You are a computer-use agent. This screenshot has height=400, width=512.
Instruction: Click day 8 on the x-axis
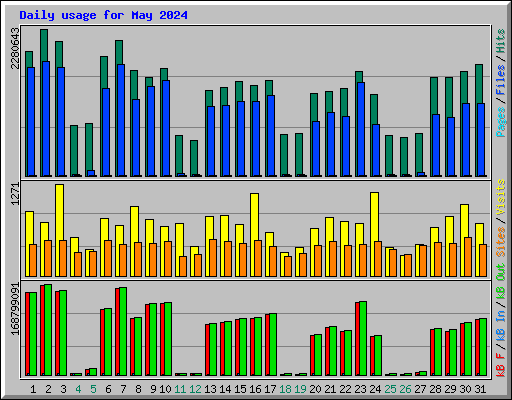point(138,389)
